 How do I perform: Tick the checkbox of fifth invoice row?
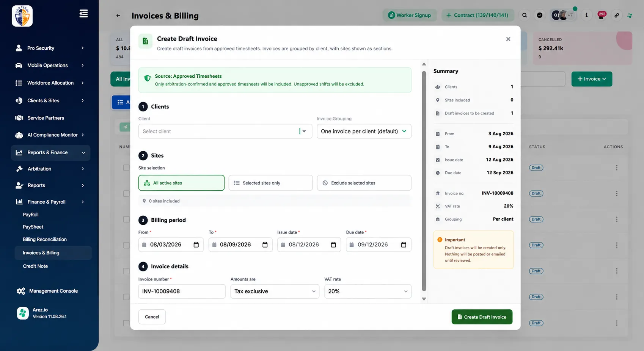tap(126, 271)
